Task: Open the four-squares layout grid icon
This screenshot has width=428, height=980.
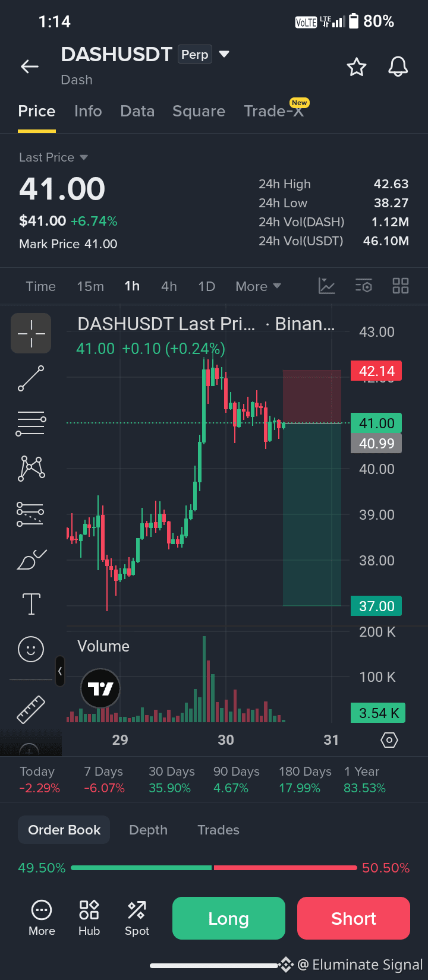Action: 401,286
